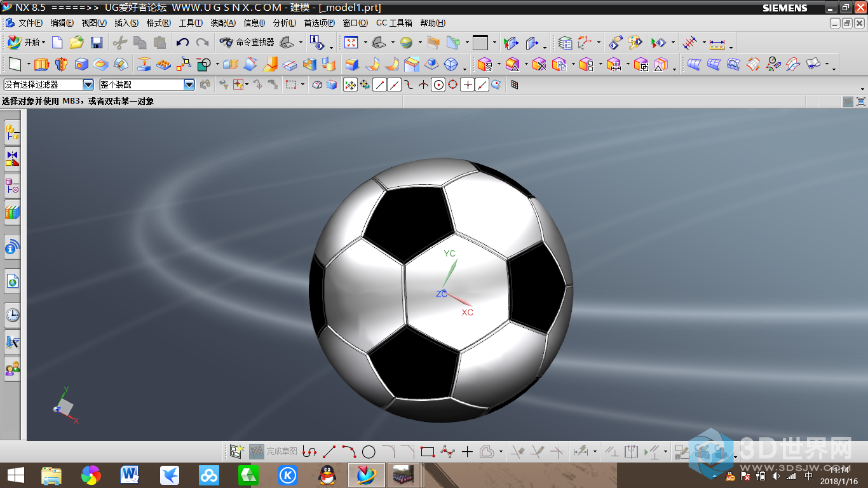Viewport: 868px width, 488px height.
Task: Undo the last action
Action: [183, 43]
